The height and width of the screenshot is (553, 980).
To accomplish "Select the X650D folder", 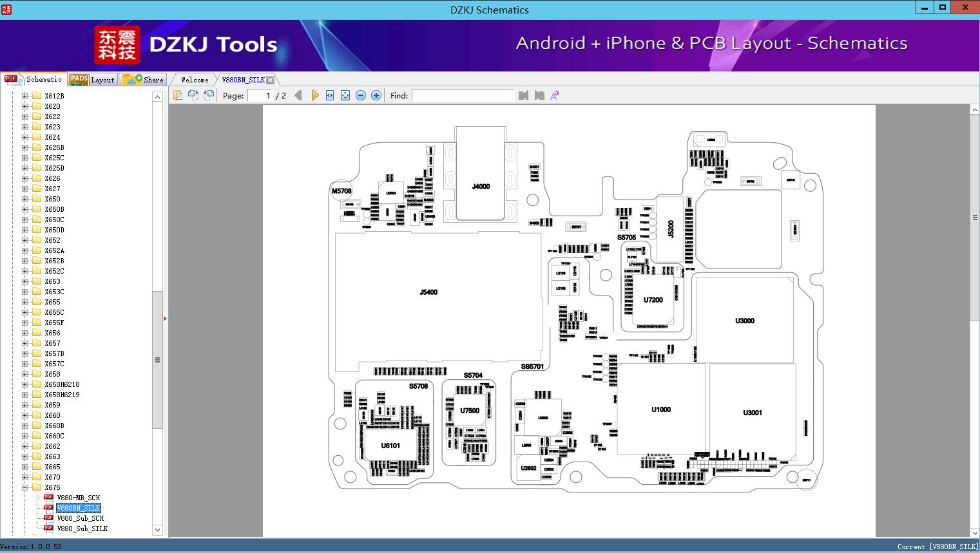I will point(54,230).
